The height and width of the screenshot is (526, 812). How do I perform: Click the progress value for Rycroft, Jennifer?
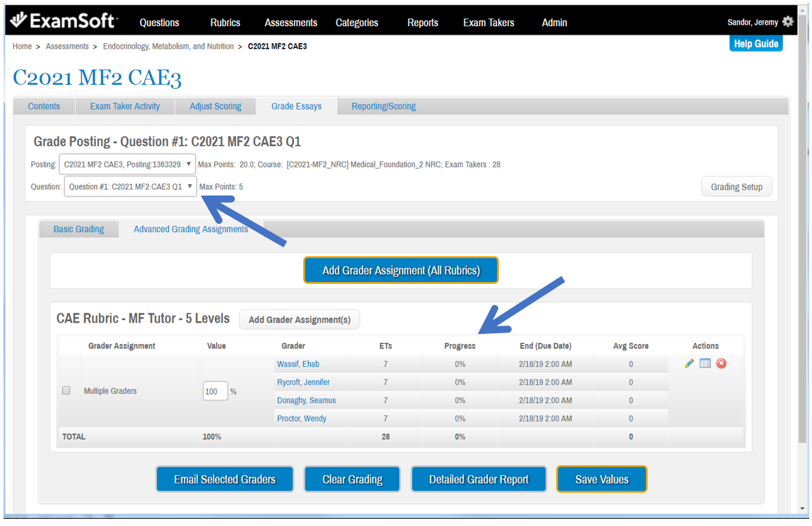pyautogui.click(x=460, y=382)
